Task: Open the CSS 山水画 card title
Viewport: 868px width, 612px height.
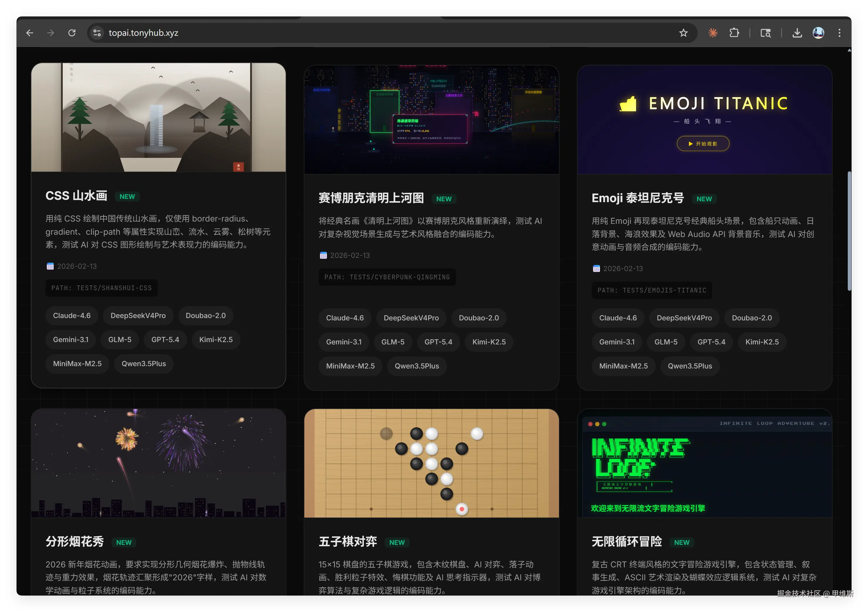Action: [76, 196]
